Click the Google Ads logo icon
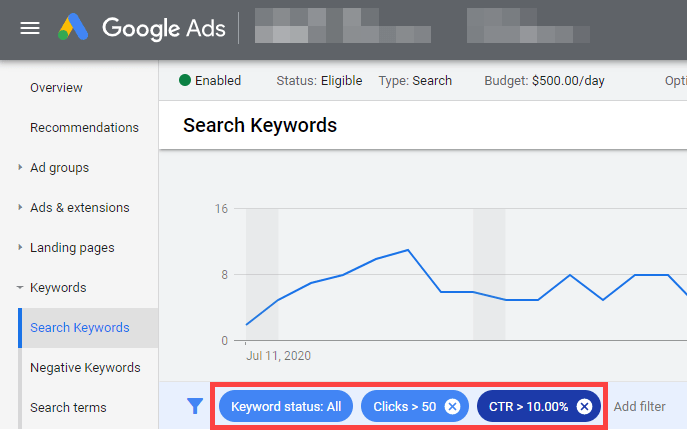687x430 pixels. point(73,27)
